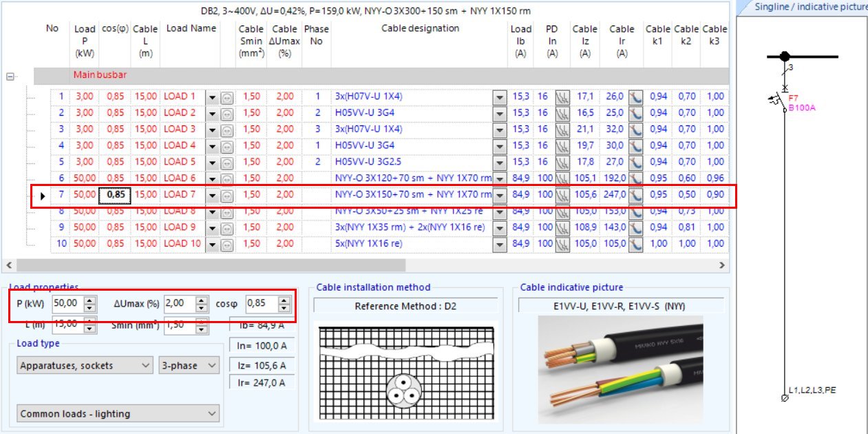
Task: Click the load name icon beside LOAD 10
Action: point(226,244)
